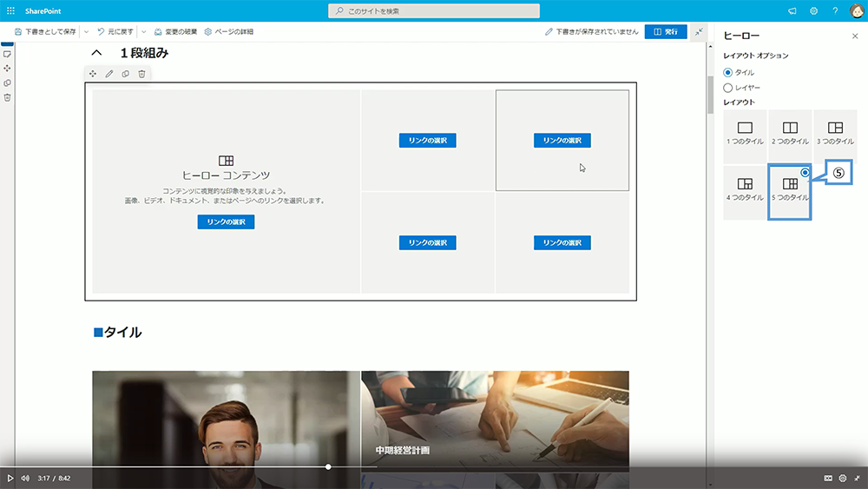Screen dimensions: 868x489
Task: Collapse the 1段組み section chevron
Action: [x=96, y=53]
